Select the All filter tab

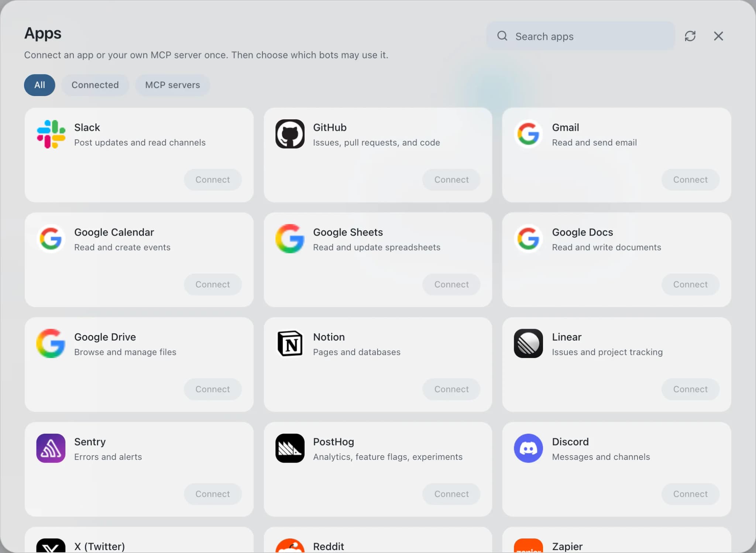click(x=39, y=85)
